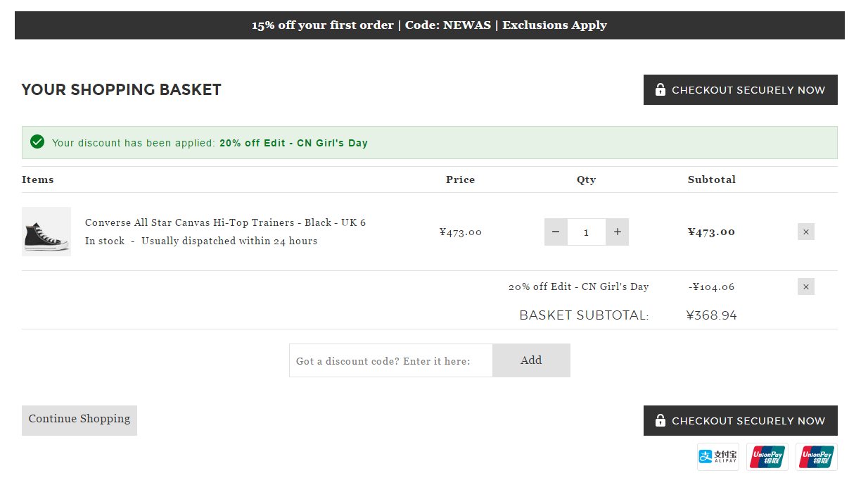This screenshot has width=868, height=504.
Task: Click the green checkmark discount-applied icon
Action: (x=37, y=142)
